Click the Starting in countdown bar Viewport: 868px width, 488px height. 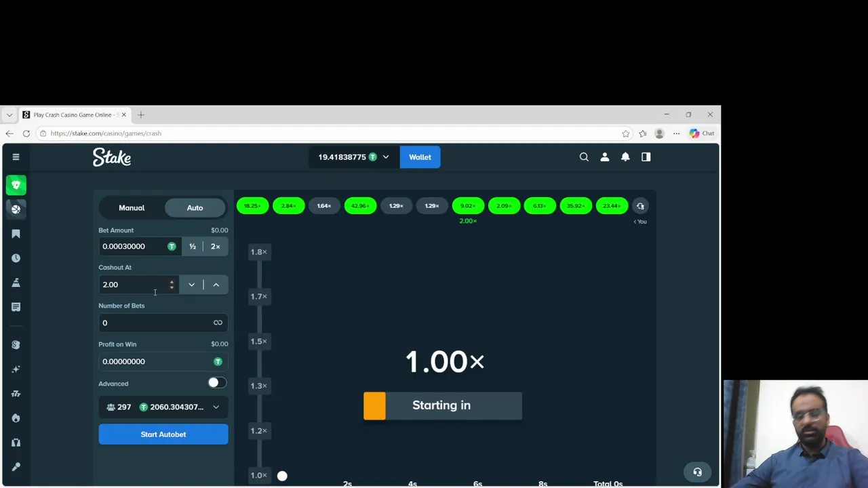pos(443,405)
